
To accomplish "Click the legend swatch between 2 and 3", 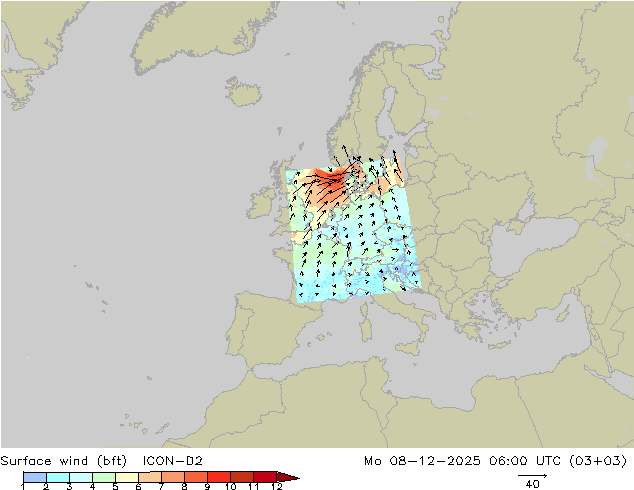I will click(58, 477).
